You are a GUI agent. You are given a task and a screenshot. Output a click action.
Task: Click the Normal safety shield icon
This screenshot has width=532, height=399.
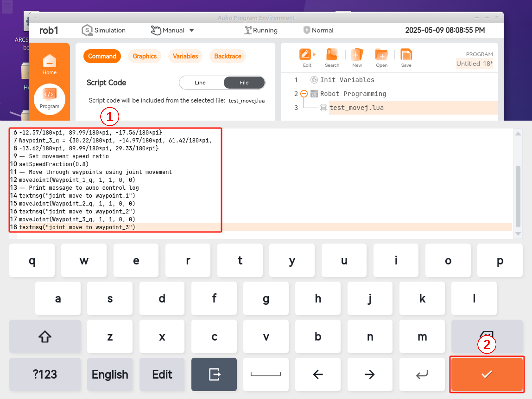[306, 30]
